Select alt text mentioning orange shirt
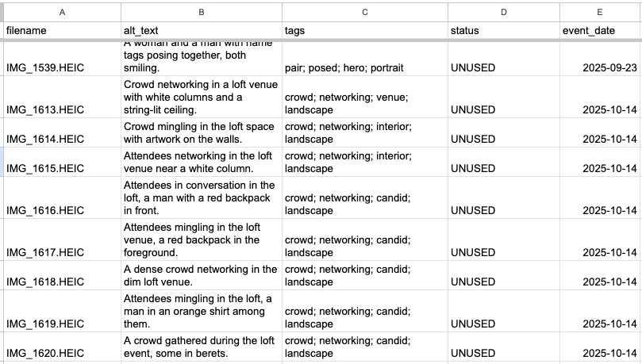Screen dimensions: 642x364 pos(202,311)
